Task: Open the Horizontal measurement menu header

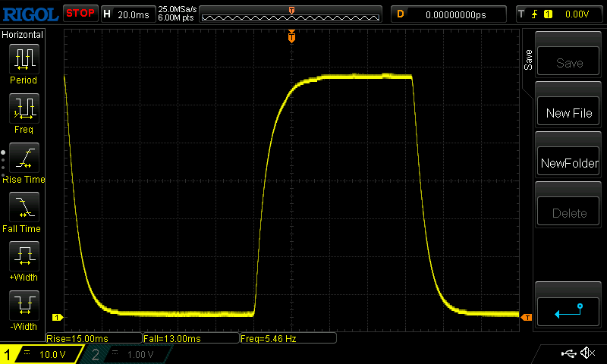Action: [x=23, y=35]
